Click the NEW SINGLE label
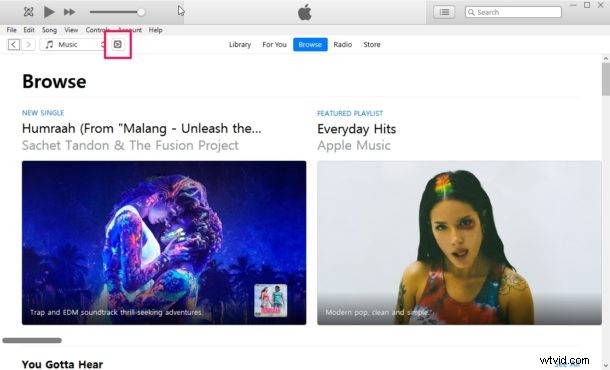 click(43, 113)
